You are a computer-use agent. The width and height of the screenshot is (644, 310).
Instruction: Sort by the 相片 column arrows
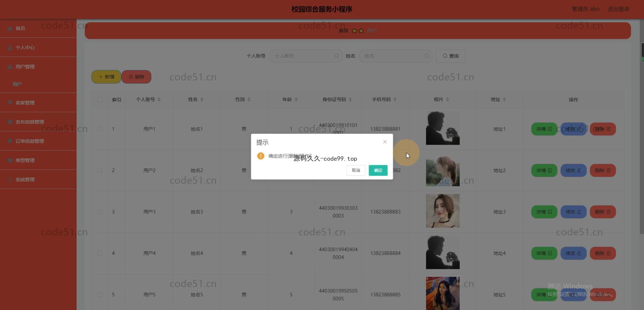(x=447, y=100)
